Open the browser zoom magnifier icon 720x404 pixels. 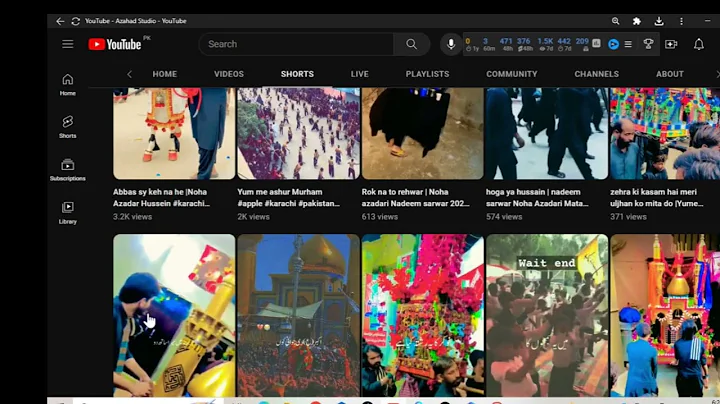click(615, 21)
